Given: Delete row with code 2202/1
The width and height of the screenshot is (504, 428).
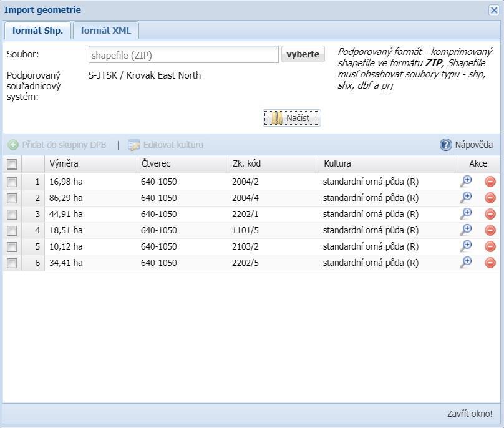Looking at the screenshot, I should [490, 214].
